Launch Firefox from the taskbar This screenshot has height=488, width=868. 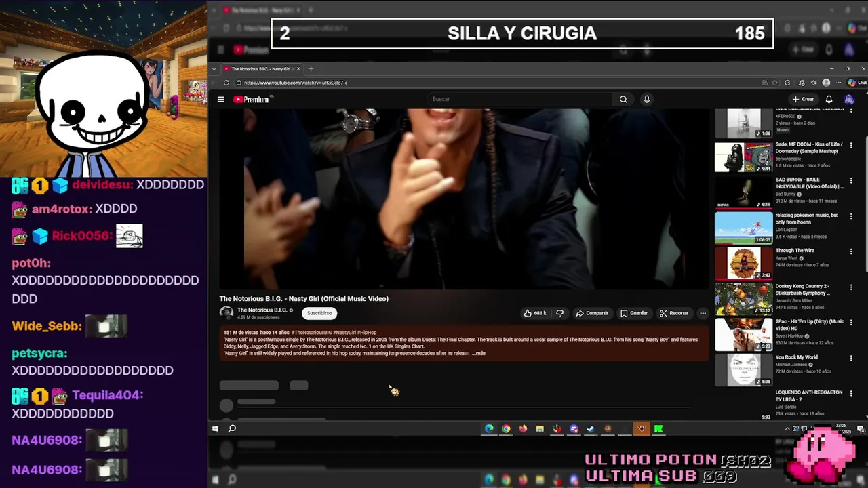tap(523, 428)
